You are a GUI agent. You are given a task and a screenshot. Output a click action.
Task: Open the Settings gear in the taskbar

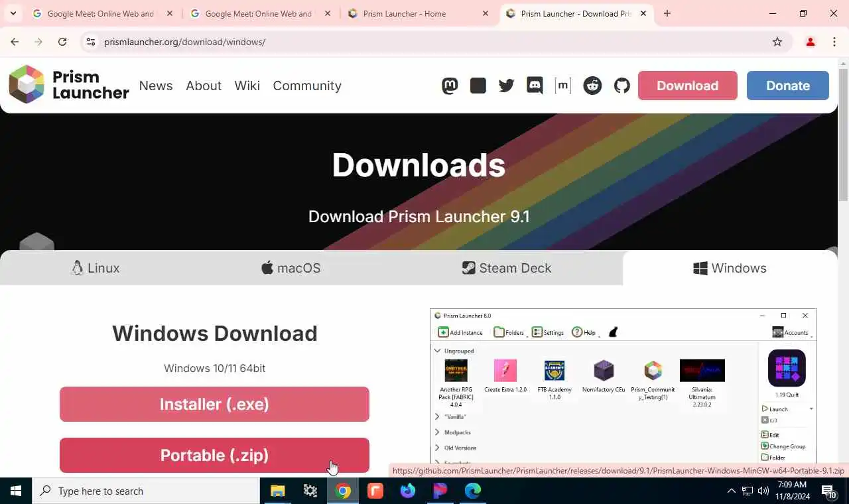click(310, 491)
